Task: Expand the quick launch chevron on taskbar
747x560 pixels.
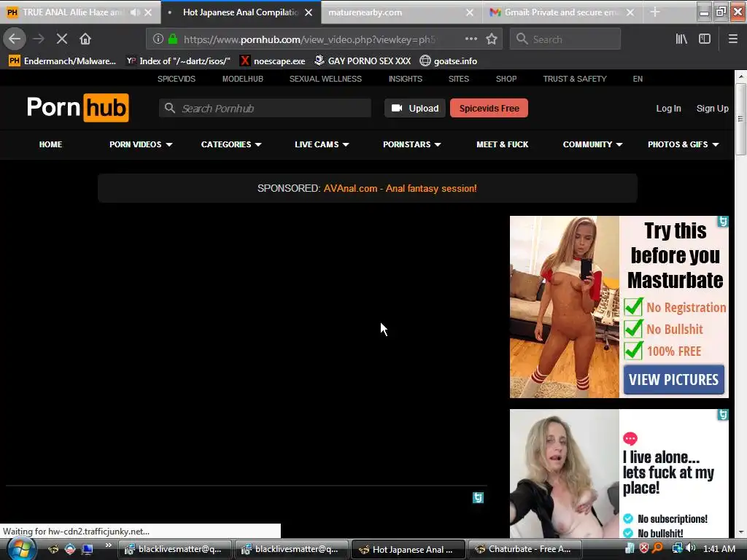Action: pyautogui.click(x=109, y=545)
